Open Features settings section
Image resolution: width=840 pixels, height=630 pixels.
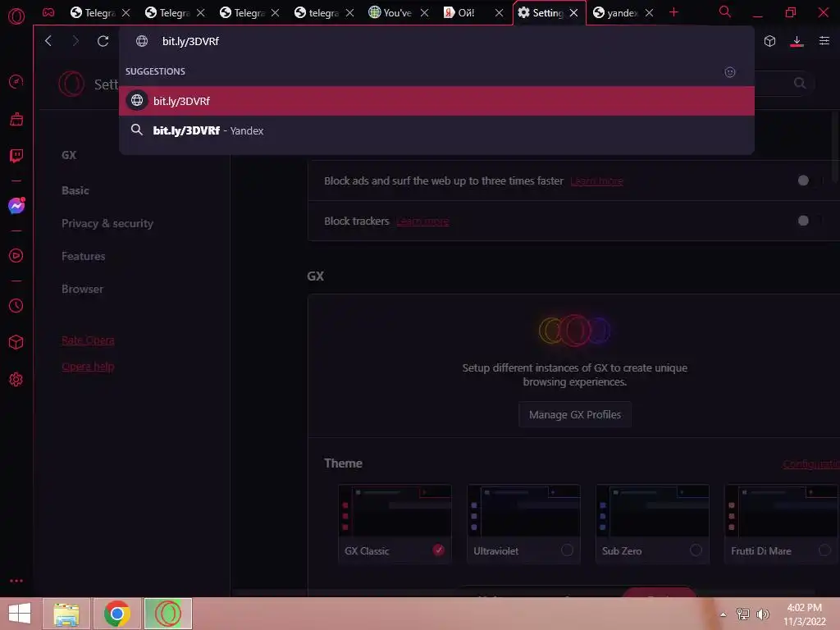83,256
